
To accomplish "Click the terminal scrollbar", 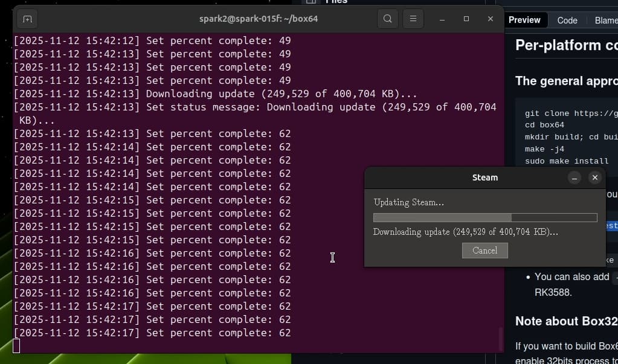I will point(500,338).
